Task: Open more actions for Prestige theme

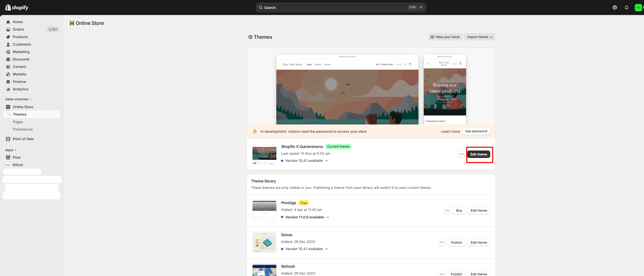Action: point(447,211)
